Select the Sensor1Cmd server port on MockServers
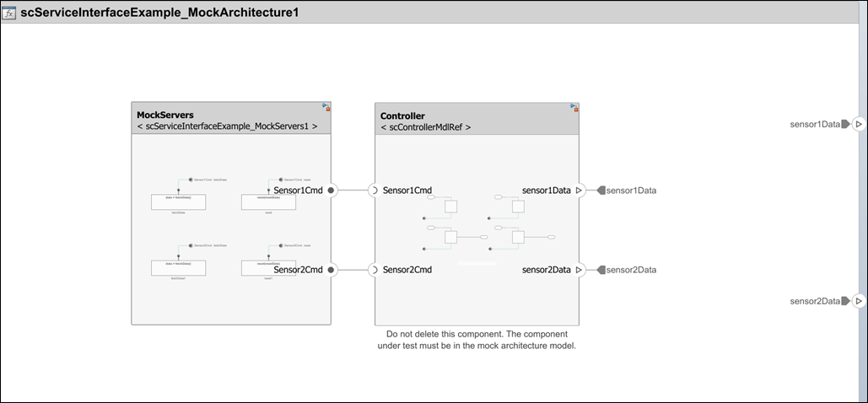This screenshot has height=403, width=868. pos(332,191)
